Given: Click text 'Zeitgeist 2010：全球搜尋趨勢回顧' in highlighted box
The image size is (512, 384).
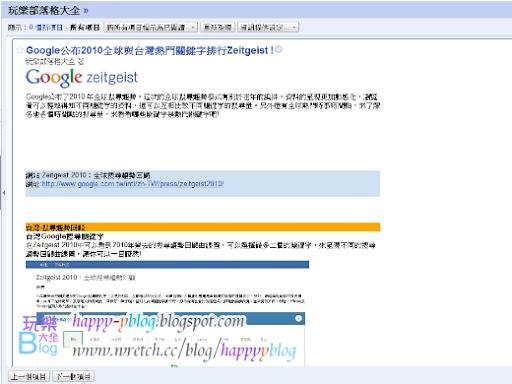Looking at the screenshot, I should point(95,175).
